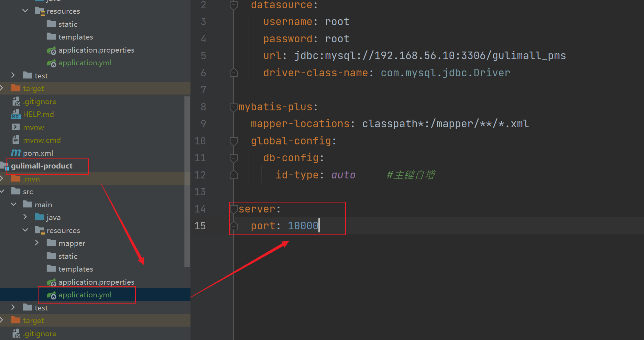Image resolution: width=644 pixels, height=340 pixels.
Task: Click the 'mybatis-plus' key text
Action: coord(275,107)
